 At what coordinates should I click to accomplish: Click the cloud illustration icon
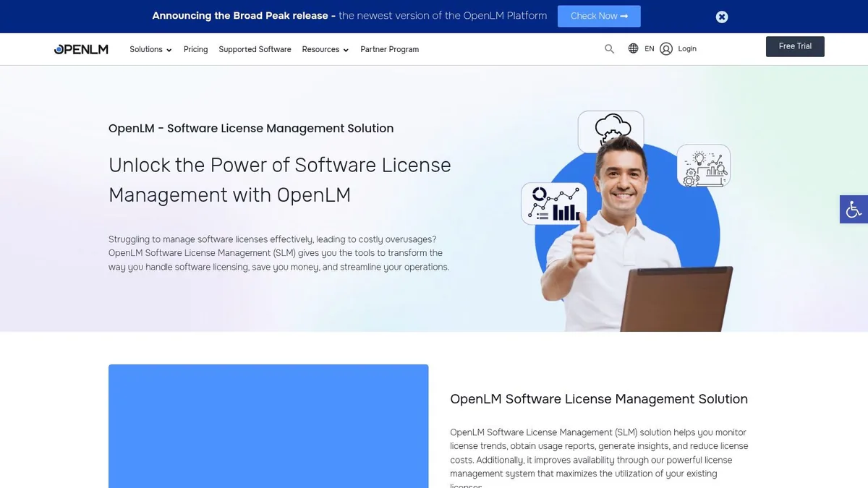click(611, 132)
